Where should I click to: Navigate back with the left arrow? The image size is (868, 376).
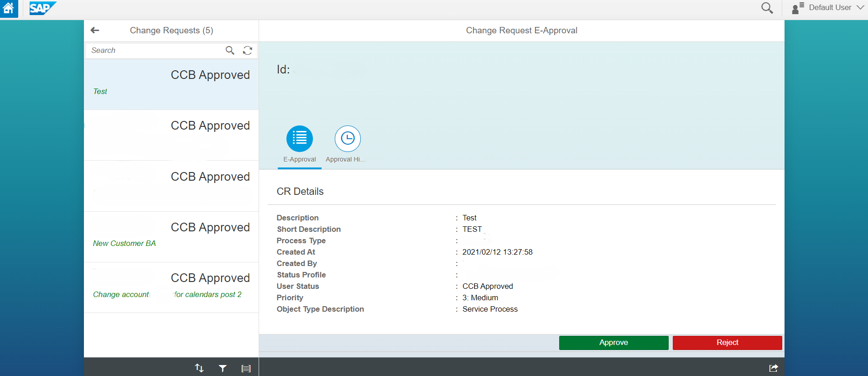coord(95,30)
